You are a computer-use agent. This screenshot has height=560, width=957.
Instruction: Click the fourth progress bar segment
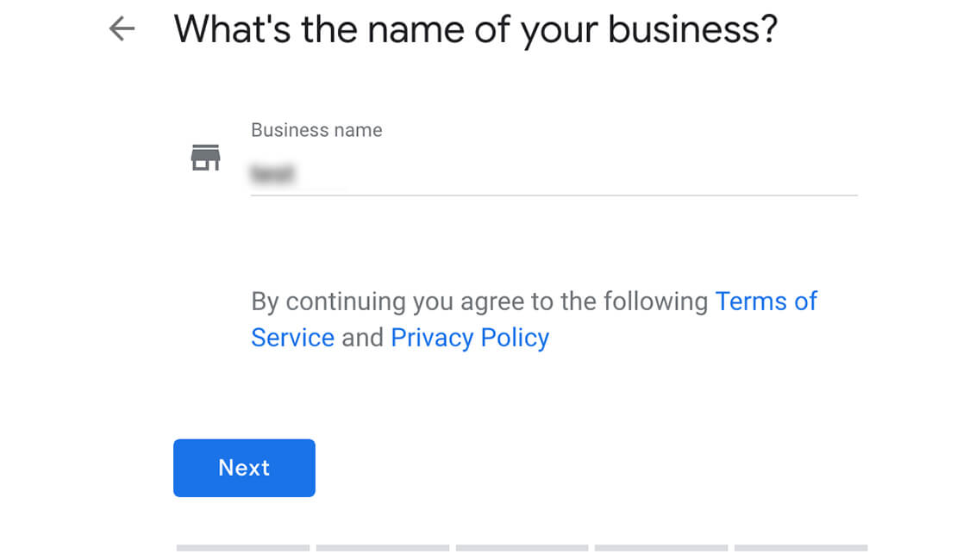661,548
